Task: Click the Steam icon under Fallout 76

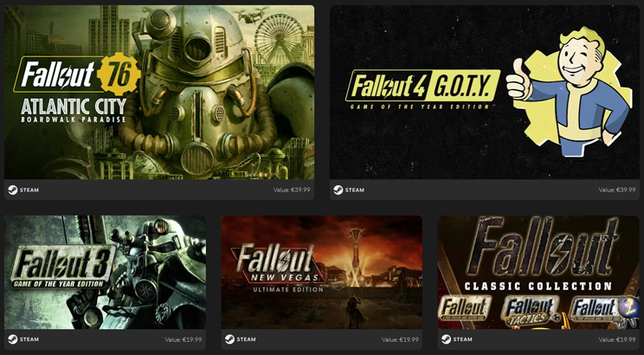Action: coord(13,190)
